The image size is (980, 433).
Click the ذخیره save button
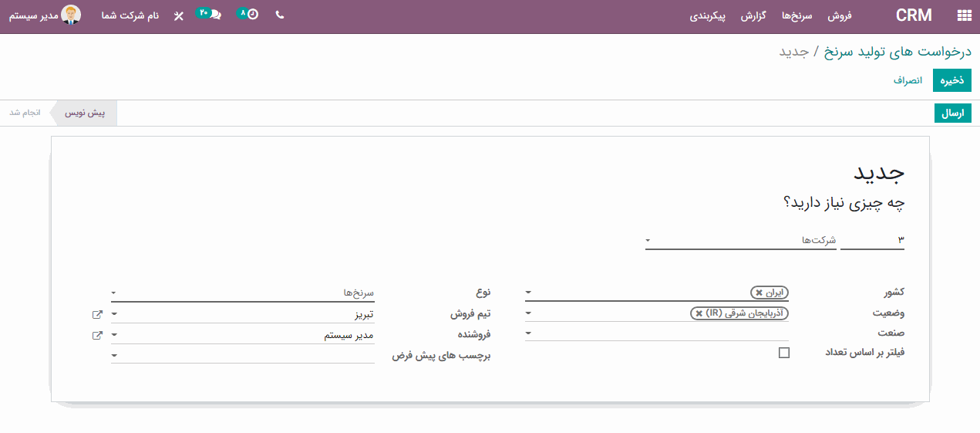coord(952,80)
